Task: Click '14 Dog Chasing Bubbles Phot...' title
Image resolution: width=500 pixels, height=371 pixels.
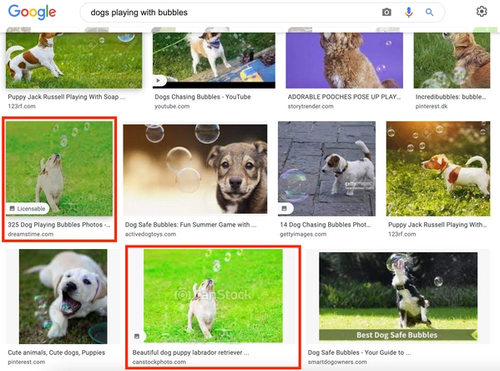Action: [325, 225]
